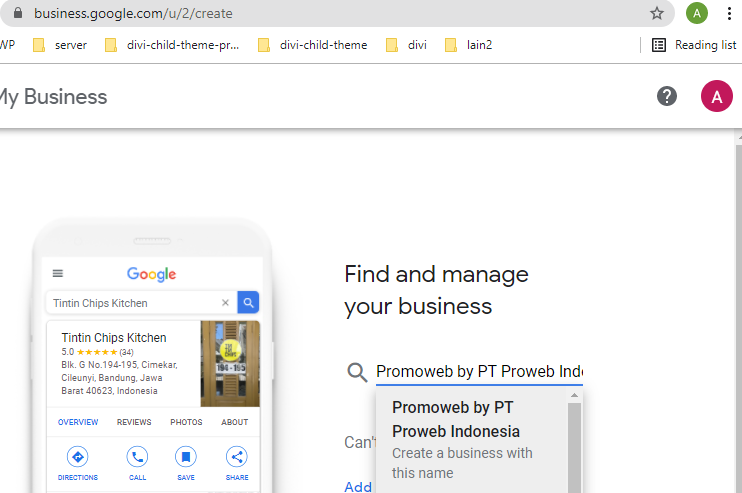This screenshot has height=493, width=742.
Task: Click the SHARE icon in mockup
Action: click(x=237, y=457)
